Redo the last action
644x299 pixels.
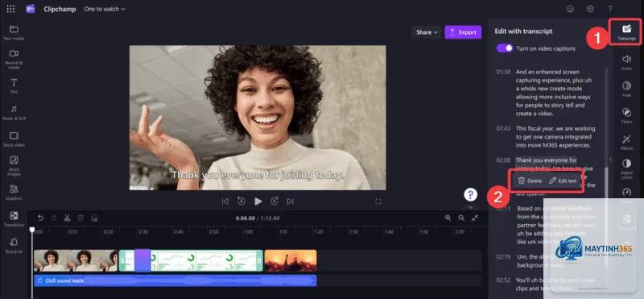click(x=54, y=218)
